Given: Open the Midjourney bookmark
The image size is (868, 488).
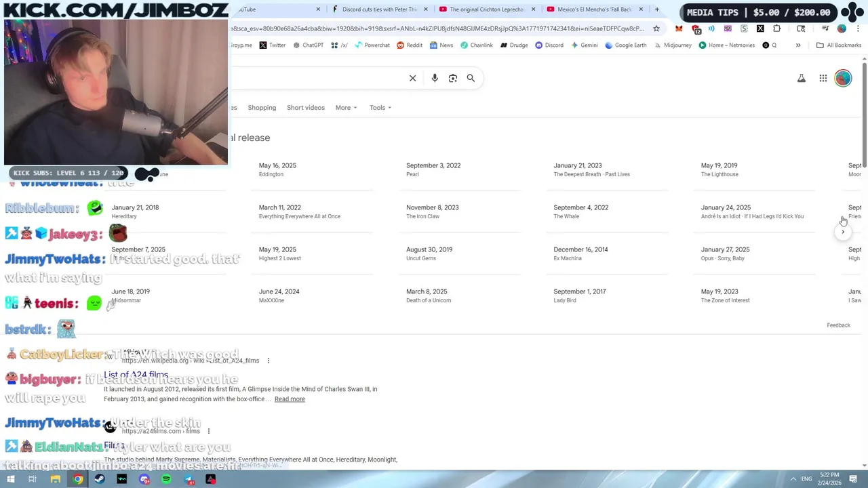Looking at the screenshot, I should click(x=673, y=45).
